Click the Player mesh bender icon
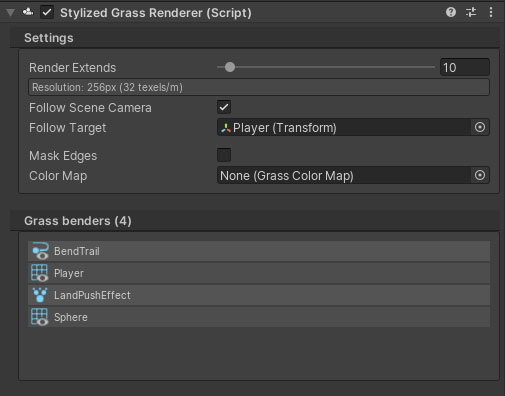This screenshot has width=505, height=396. (39, 273)
